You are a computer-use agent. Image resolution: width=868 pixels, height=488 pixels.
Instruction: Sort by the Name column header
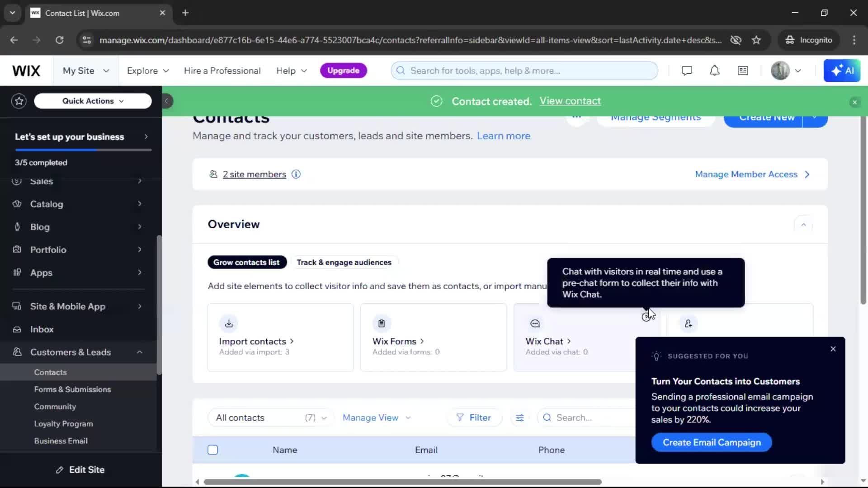point(285,450)
